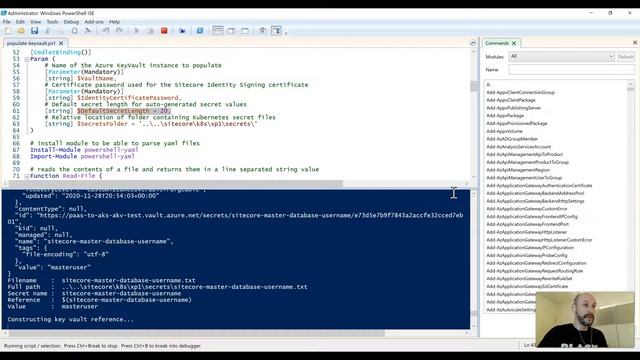The image size is (640, 360).
Task: Select Add-AzApplicationGatewayProbeConfig command
Action: coord(527,256)
